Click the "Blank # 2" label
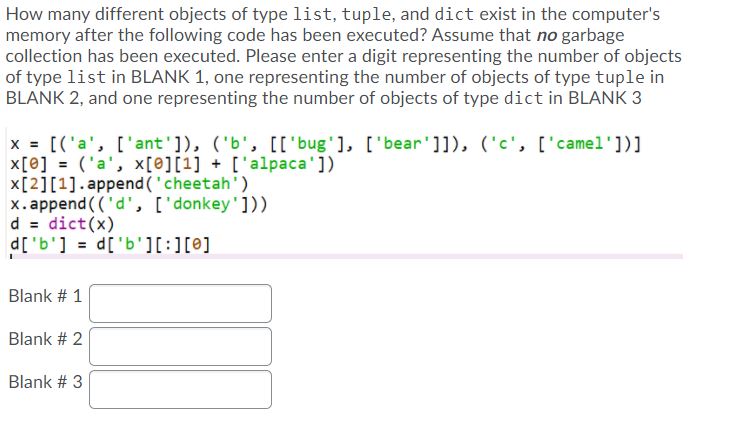 45,339
